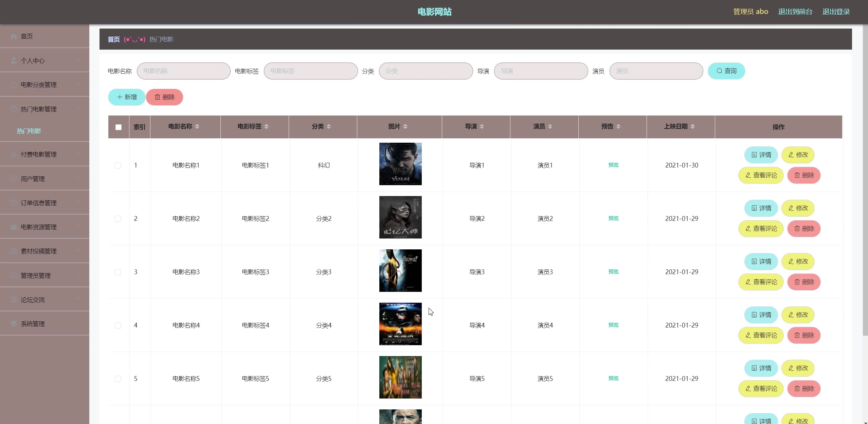868x424 pixels.
Task: Focus the 分类 search field
Action: coord(426,71)
